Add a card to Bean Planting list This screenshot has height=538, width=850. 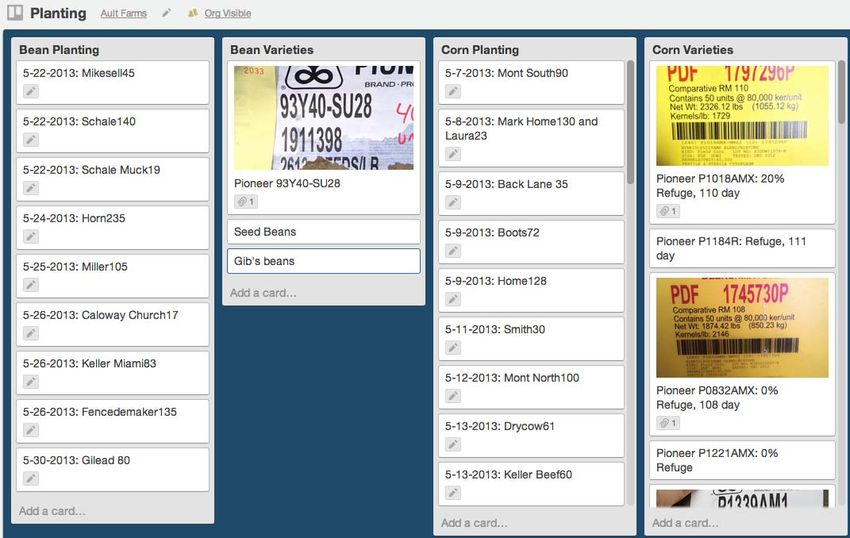tap(52, 511)
